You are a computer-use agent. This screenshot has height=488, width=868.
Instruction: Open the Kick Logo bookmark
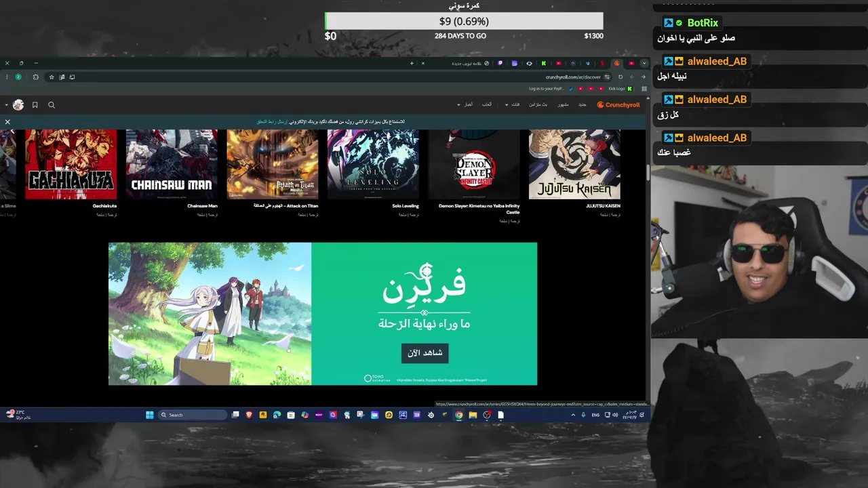tap(620, 89)
